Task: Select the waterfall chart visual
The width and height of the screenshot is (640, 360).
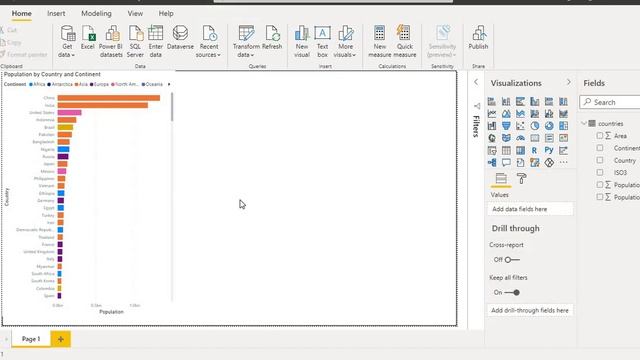Action: [492, 126]
